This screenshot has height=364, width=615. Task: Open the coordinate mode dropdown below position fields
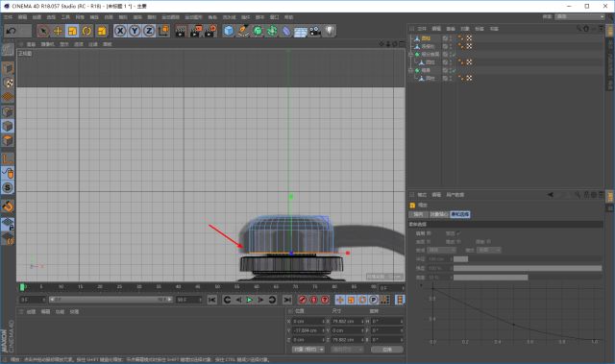click(x=308, y=349)
